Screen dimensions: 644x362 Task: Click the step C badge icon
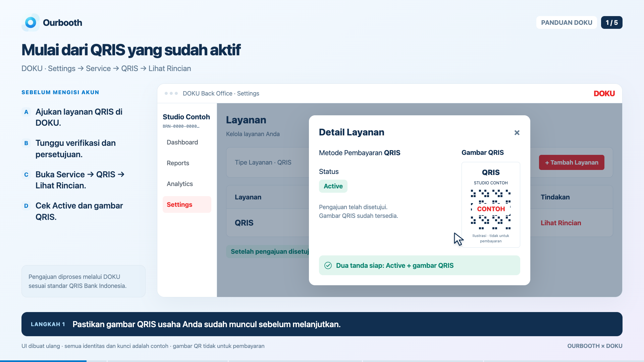click(x=26, y=175)
